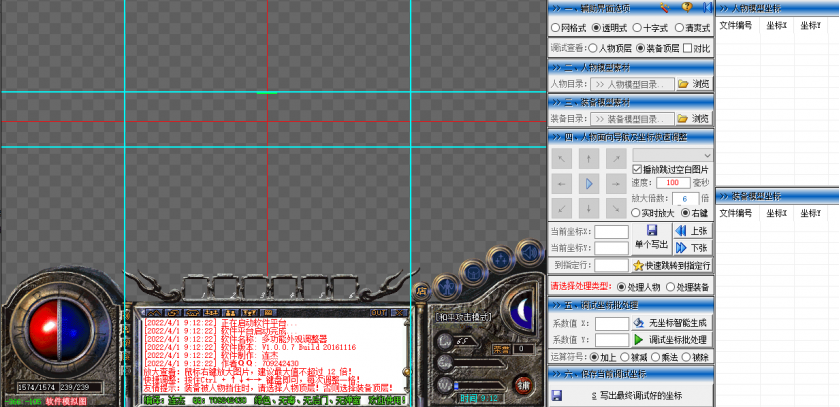Click the 速度 speed input field
840x407 pixels.
[672, 183]
